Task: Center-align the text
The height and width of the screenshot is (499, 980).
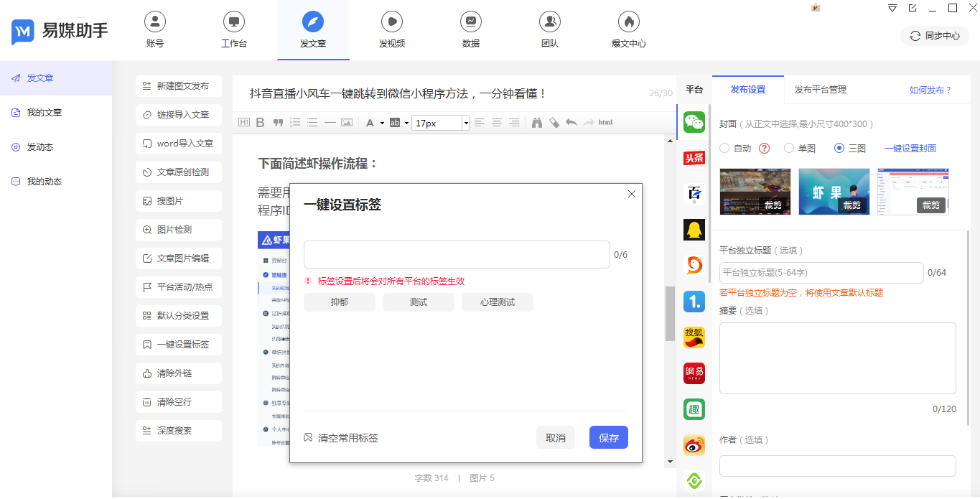Action: click(497, 123)
